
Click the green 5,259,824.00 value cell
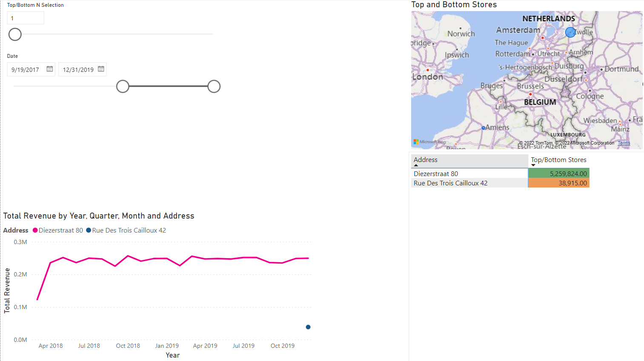[558, 173]
